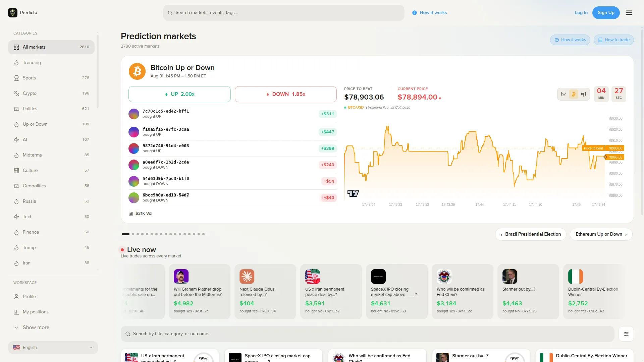This screenshot has width=644, height=362.
Task: Bet DOWN at 1.85x
Action: click(x=286, y=94)
